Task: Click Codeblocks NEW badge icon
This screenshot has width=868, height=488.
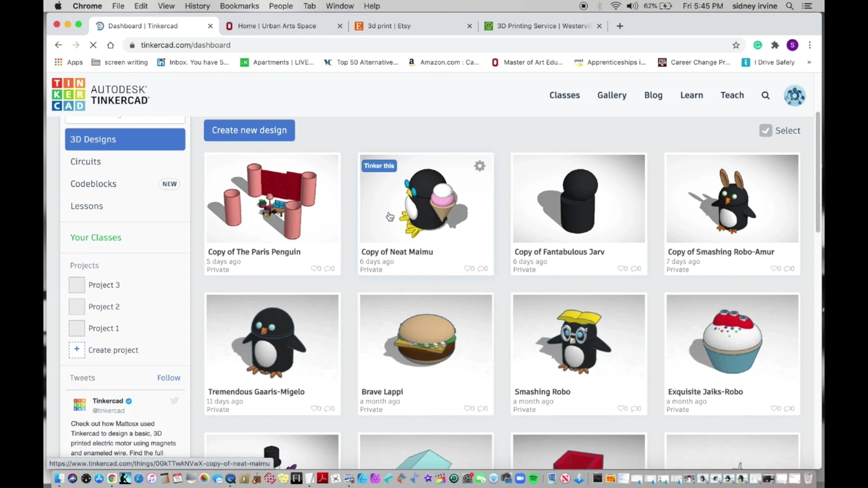Action: coord(170,183)
